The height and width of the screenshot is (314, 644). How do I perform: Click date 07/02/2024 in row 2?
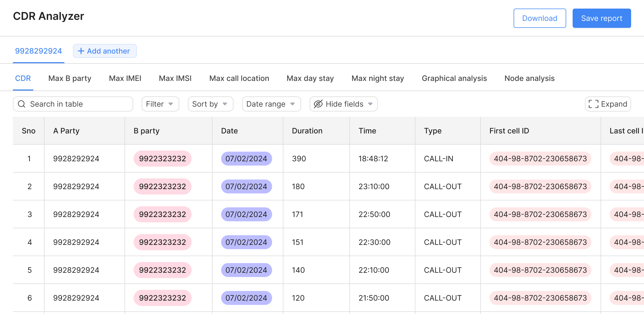pos(246,186)
